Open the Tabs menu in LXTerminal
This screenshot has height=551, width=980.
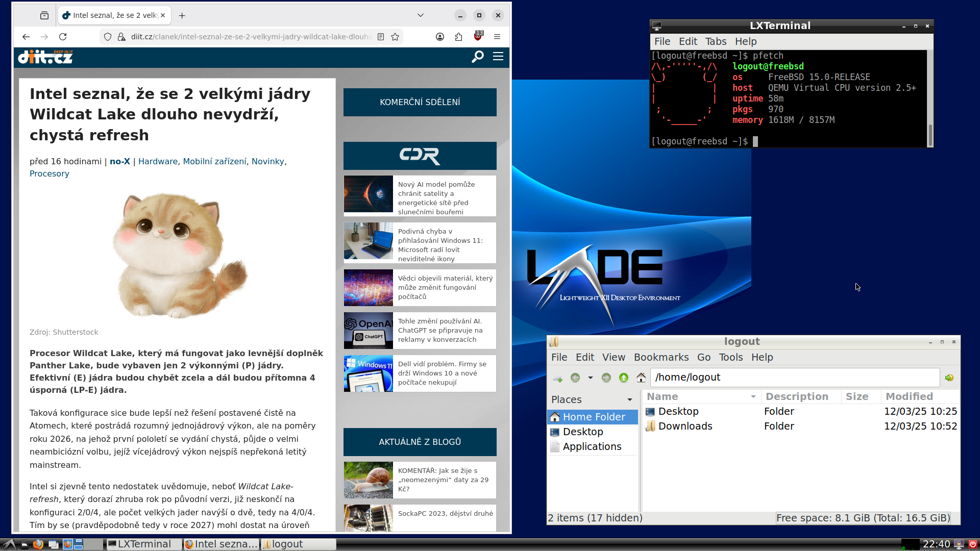tap(716, 41)
